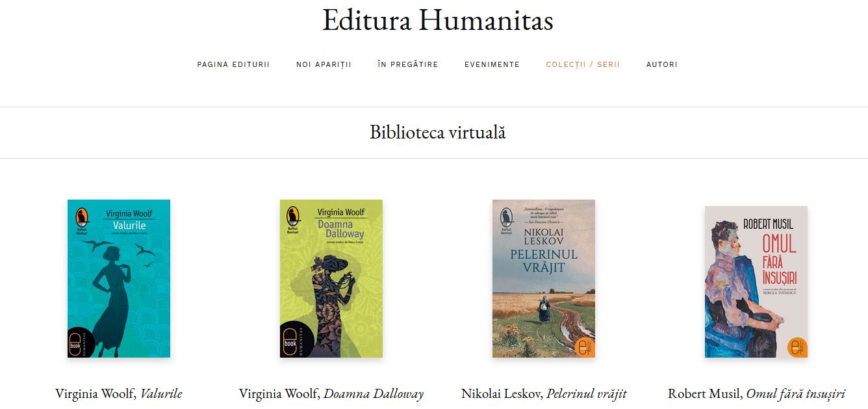Viewport: 868px width, 409px height.
Task: Navigate to the Autori page
Action: 661,64
